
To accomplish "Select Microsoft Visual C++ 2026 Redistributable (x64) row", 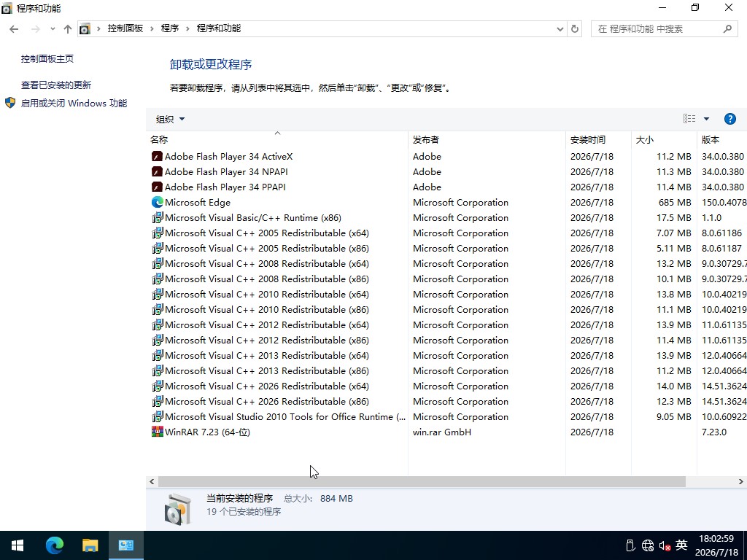I will (x=446, y=386).
